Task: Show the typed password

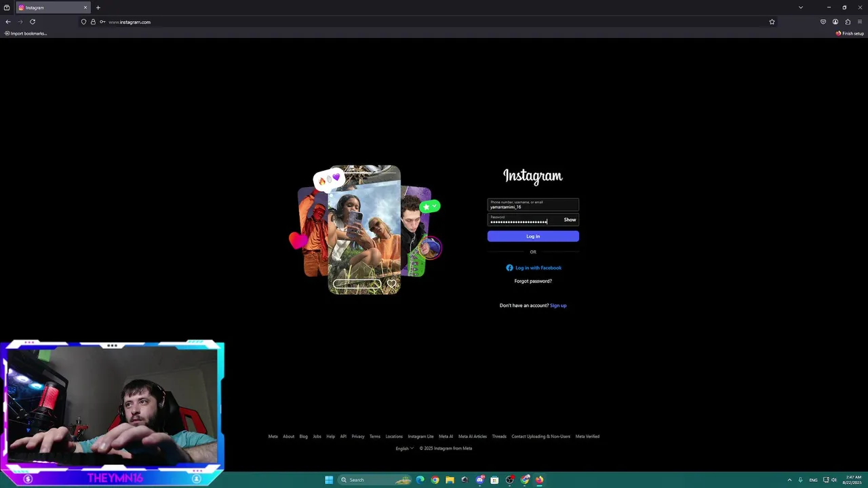Action: (570, 220)
